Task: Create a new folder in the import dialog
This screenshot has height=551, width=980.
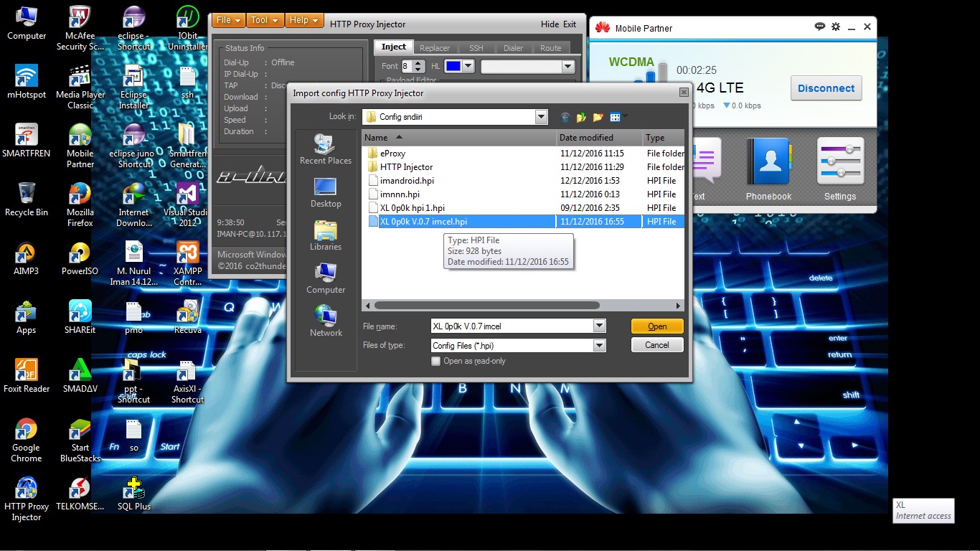Action: click(598, 117)
